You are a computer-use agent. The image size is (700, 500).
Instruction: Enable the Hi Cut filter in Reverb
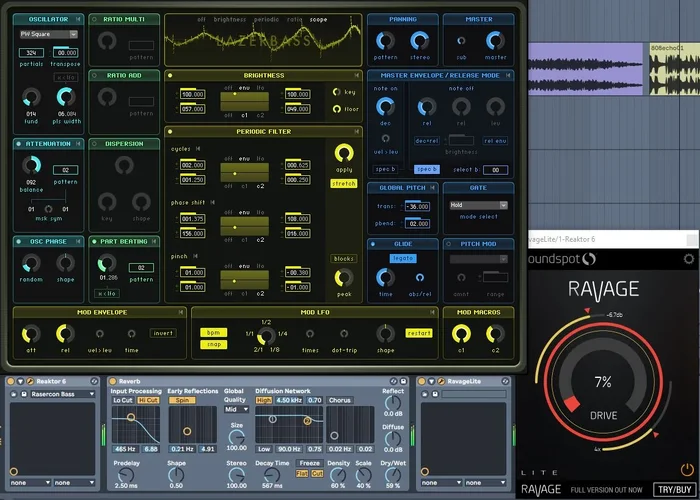(x=148, y=400)
